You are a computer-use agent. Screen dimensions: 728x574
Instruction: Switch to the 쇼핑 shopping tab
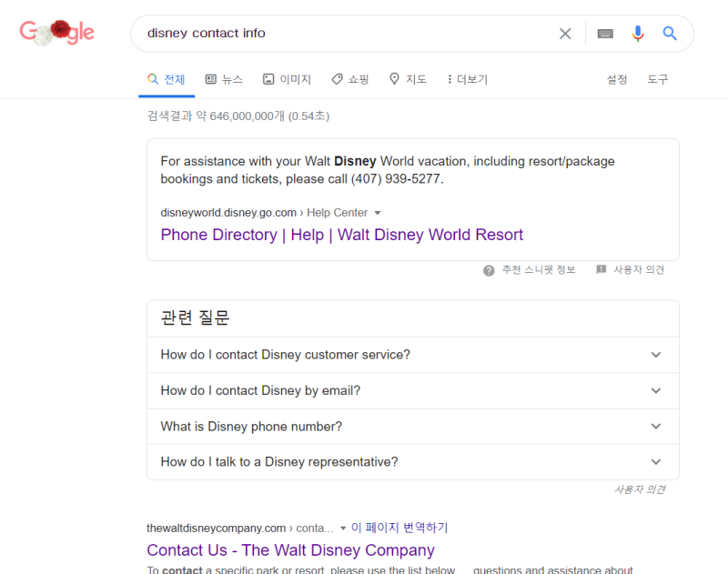click(x=350, y=79)
